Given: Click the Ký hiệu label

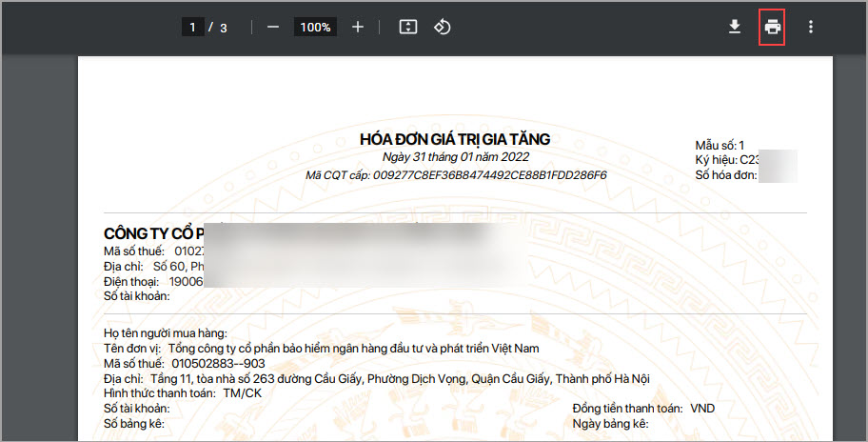Looking at the screenshot, I should pyautogui.click(x=716, y=160).
